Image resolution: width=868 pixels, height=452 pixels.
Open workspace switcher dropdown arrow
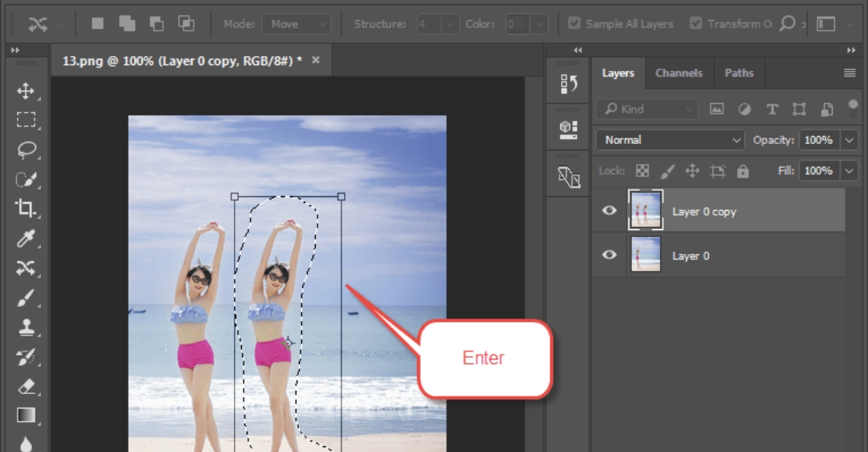pos(850,24)
